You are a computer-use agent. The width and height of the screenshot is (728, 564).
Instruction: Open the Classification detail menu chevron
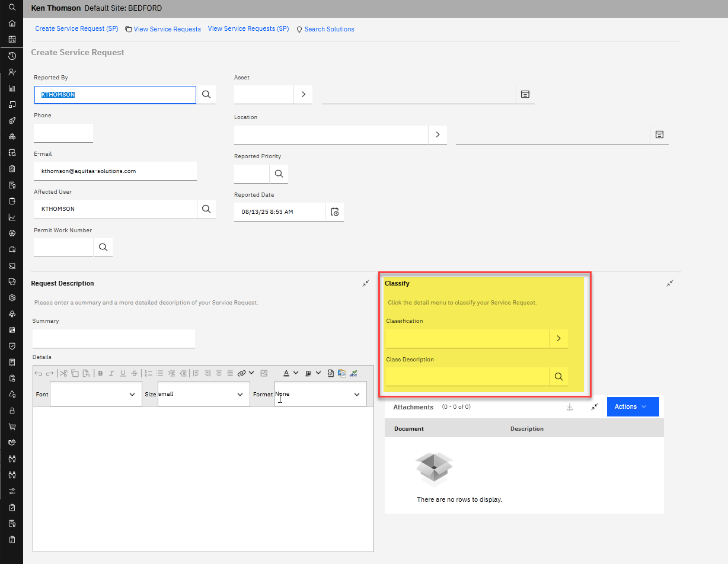[x=558, y=338]
